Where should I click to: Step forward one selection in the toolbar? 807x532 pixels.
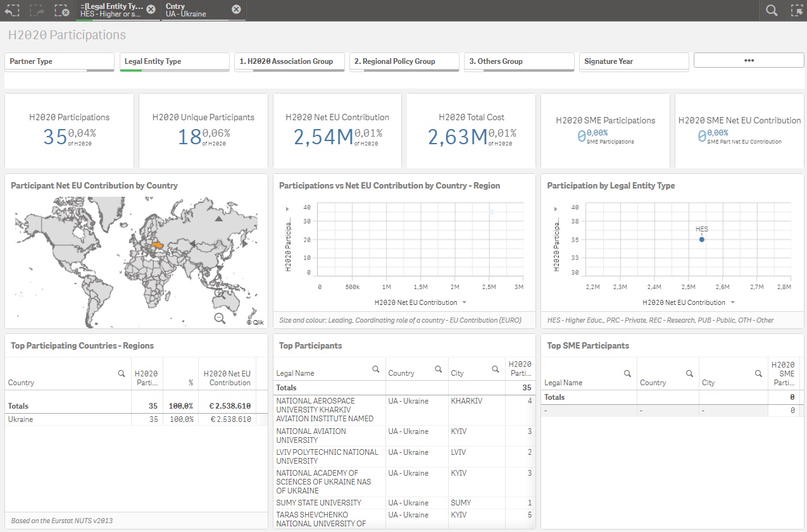pyautogui.click(x=37, y=10)
